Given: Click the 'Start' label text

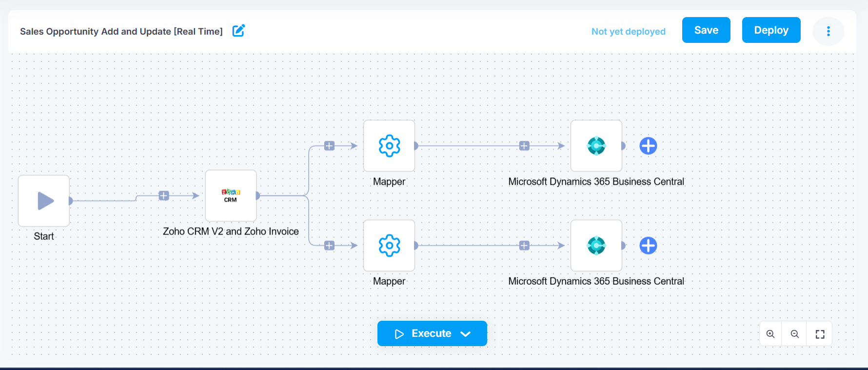Looking at the screenshot, I should click(44, 236).
